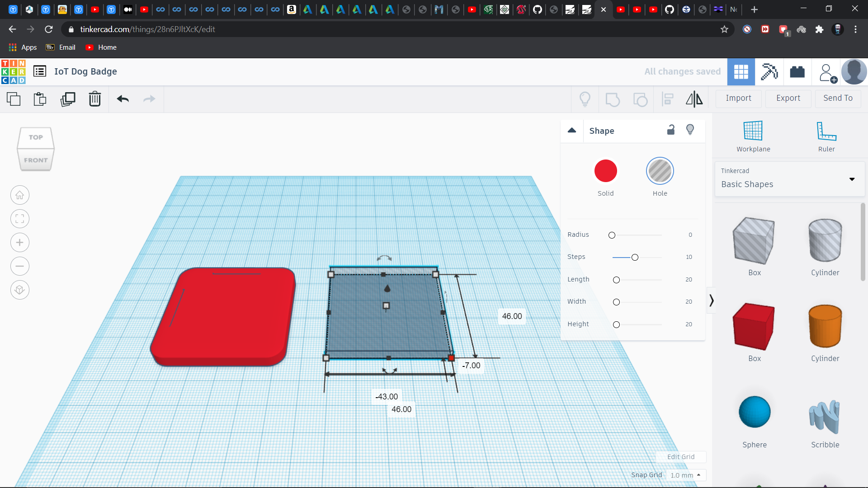
Task: Click the Edit Grid button
Action: point(679,456)
